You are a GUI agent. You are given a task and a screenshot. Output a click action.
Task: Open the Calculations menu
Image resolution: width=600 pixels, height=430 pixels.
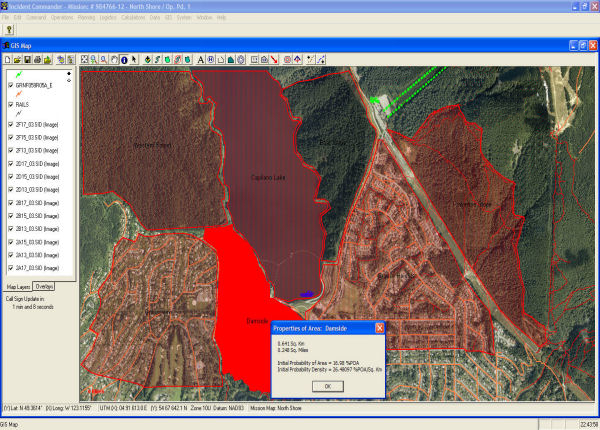pos(133,18)
